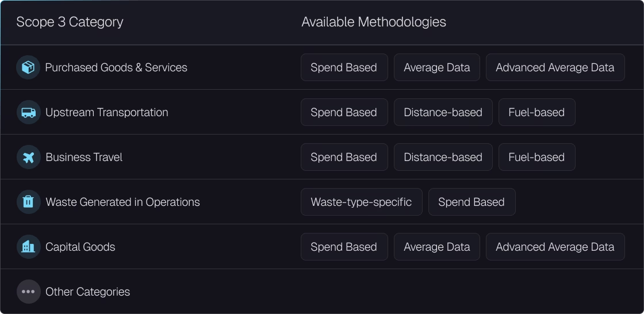Select Spend Based for Purchased Goods & Services

click(x=344, y=67)
